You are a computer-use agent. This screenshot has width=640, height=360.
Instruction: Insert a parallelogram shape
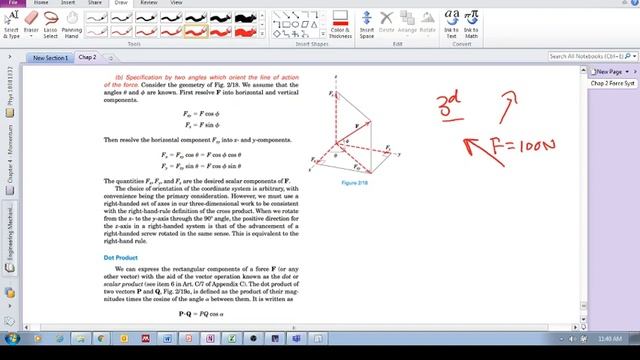[x=305, y=25]
